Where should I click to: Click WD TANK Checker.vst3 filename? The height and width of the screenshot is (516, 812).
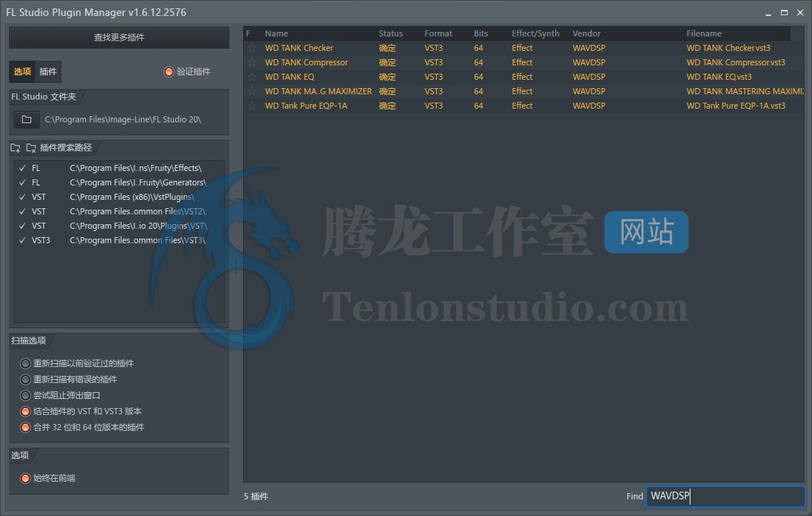click(x=728, y=48)
